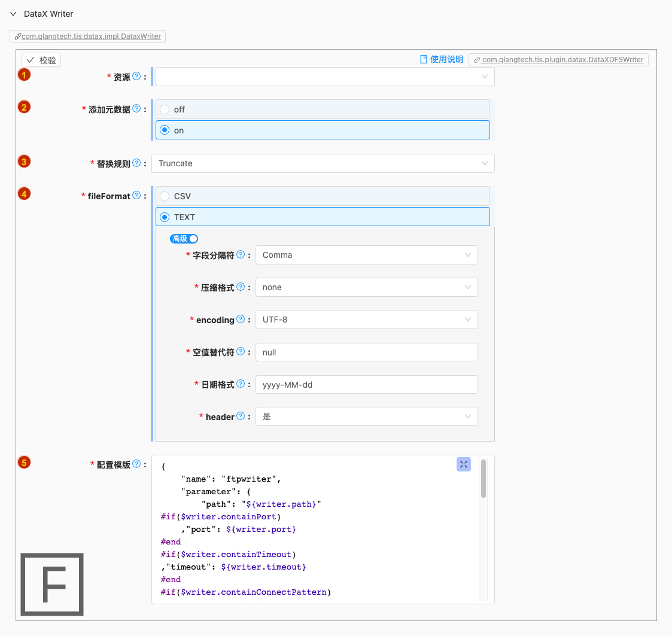
Task: Click the link icon before DataxWriter class link
Action: (17, 36)
